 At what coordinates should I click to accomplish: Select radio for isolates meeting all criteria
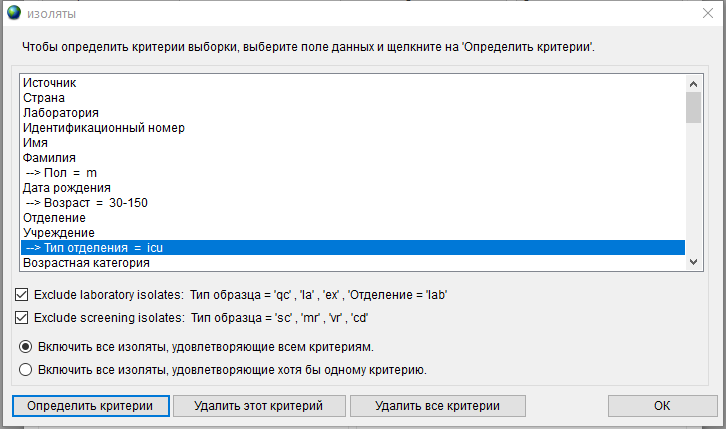coord(25,346)
